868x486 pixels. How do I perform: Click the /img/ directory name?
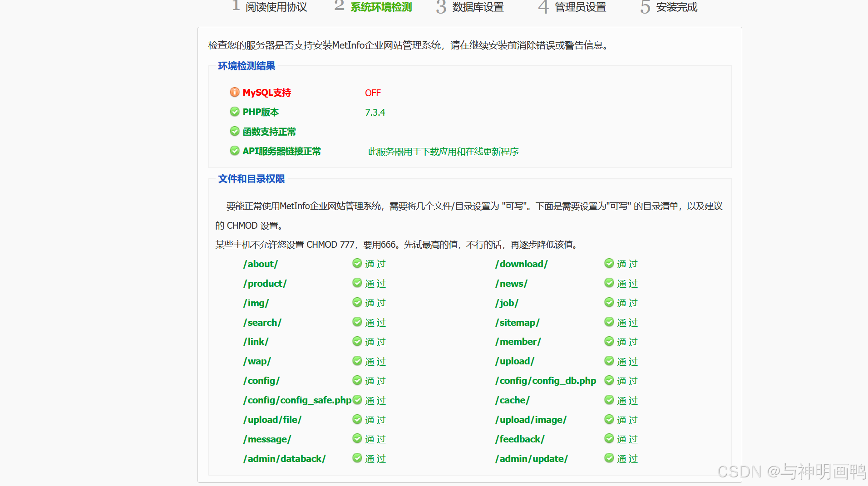(x=256, y=303)
